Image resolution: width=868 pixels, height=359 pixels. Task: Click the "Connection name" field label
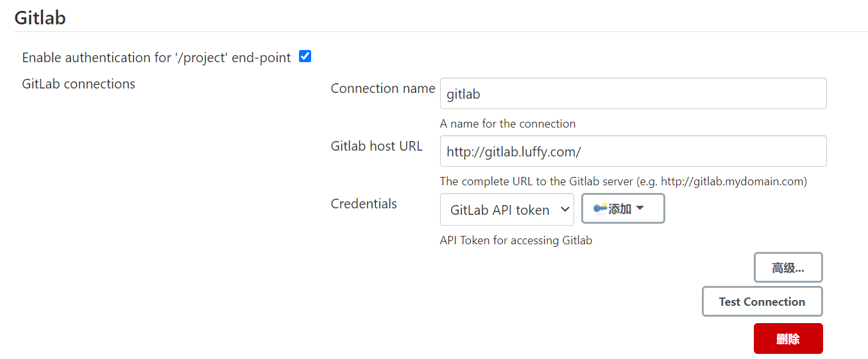[x=383, y=88]
